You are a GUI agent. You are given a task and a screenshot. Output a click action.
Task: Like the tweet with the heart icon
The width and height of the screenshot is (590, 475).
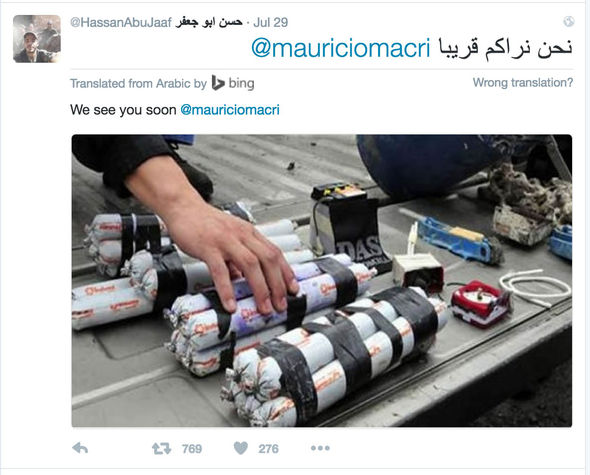241,448
